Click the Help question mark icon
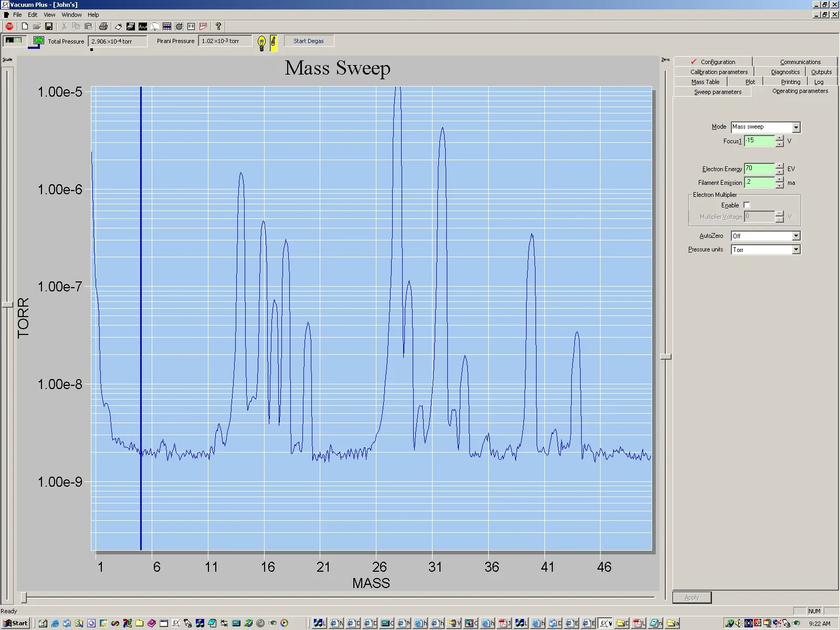This screenshot has width=840, height=630. 218,26
